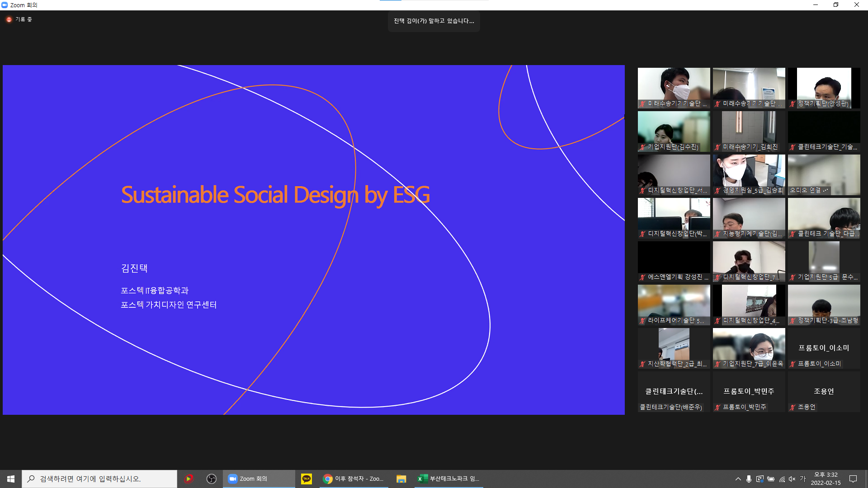Click the presenter name 김진택 on the slide

pos(134,268)
